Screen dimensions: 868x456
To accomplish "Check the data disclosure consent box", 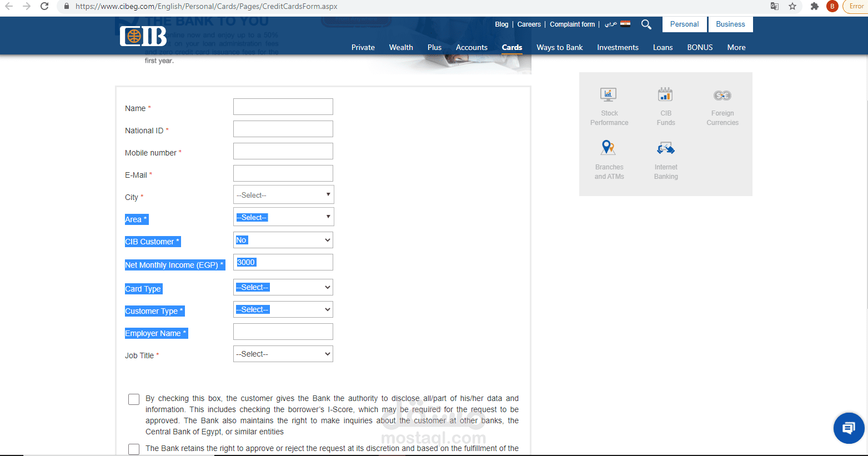I will pyautogui.click(x=134, y=399).
